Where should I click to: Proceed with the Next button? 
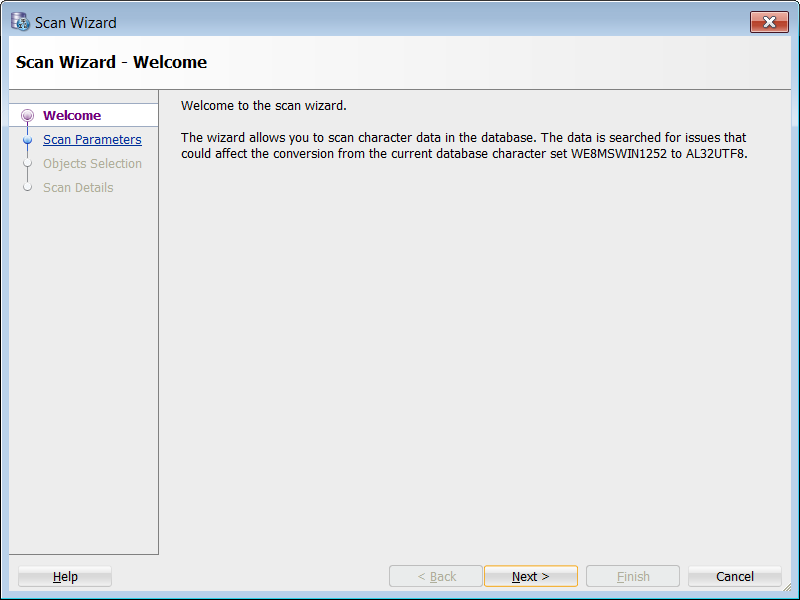[x=530, y=577]
